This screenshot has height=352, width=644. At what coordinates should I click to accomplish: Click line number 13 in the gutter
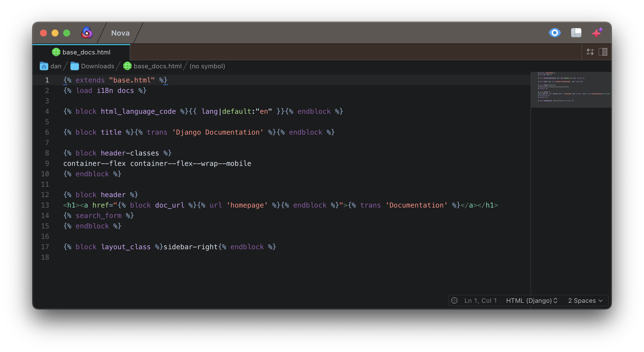click(x=45, y=205)
